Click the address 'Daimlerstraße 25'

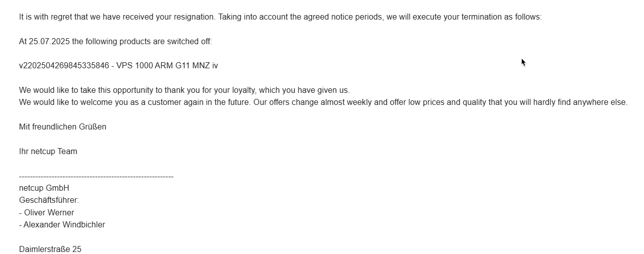pyautogui.click(x=50, y=249)
